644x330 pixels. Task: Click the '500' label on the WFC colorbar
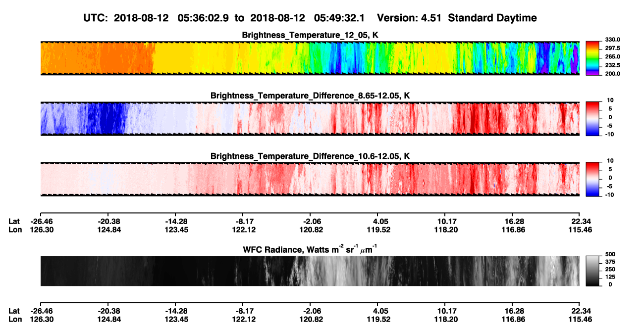610,254
